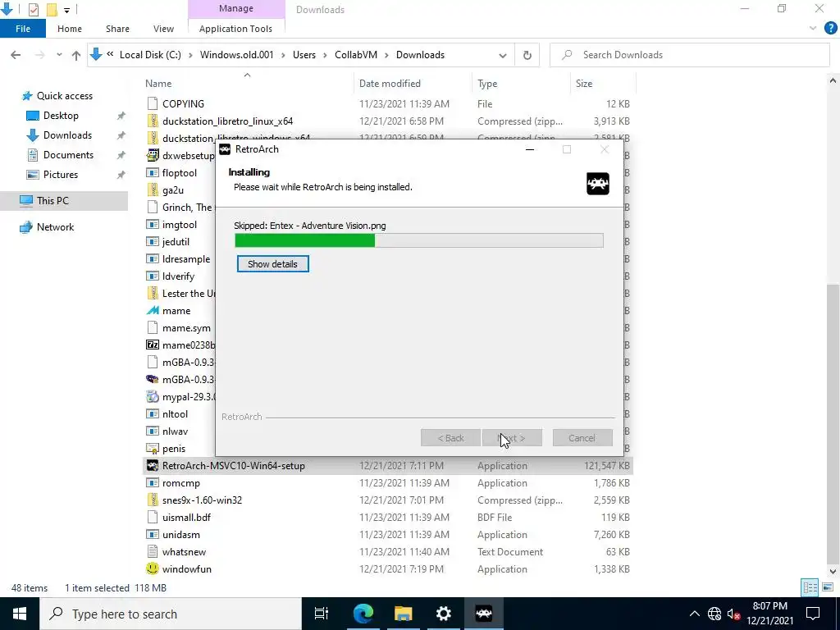Switch to details view layout icon
The height and width of the screenshot is (630, 840).
click(x=810, y=587)
